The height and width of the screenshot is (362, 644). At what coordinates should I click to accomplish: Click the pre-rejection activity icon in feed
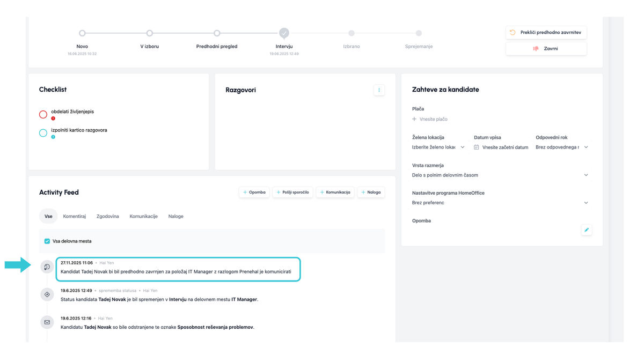(x=47, y=267)
